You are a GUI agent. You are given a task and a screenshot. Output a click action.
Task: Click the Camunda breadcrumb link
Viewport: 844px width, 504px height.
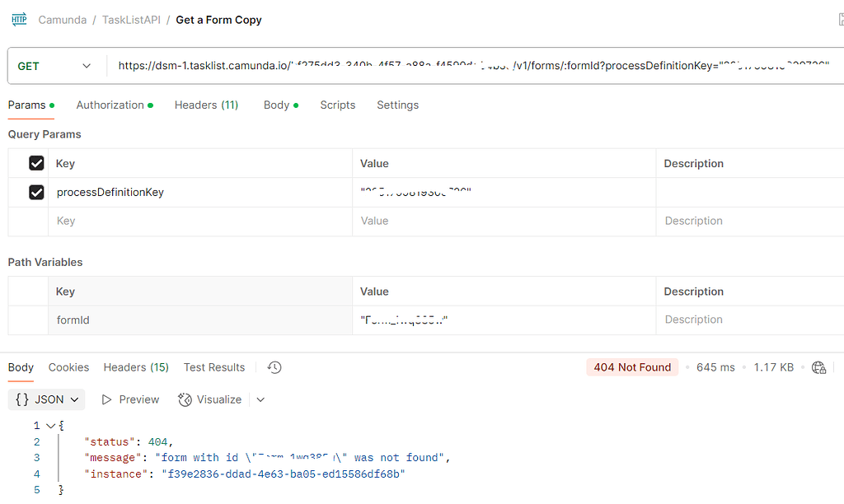coord(62,20)
